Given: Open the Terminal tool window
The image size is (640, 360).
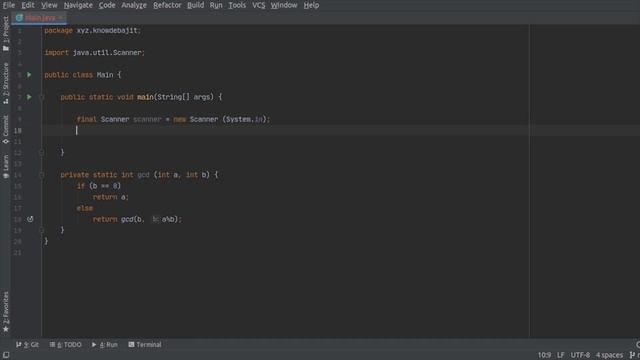Looking at the screenshot, I should coord(145,345).
